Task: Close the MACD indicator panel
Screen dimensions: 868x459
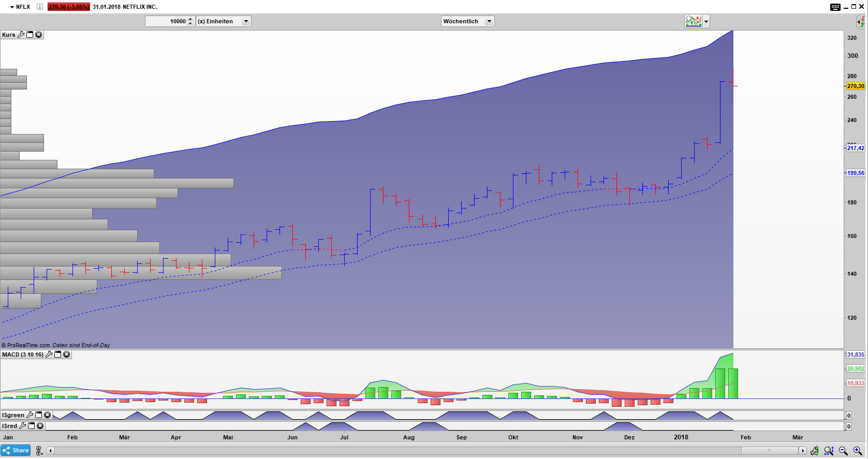Action: (x=67, y=354)
